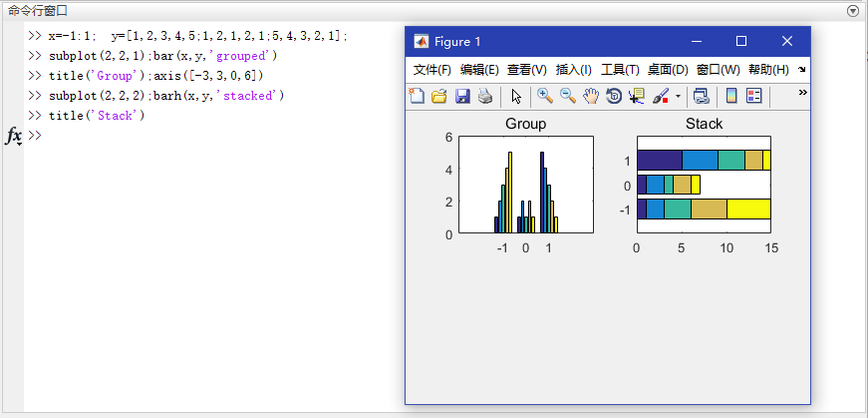
Task: Click the Print Figure printer icon
Action: pyautogui.click(x=485, y=97)
